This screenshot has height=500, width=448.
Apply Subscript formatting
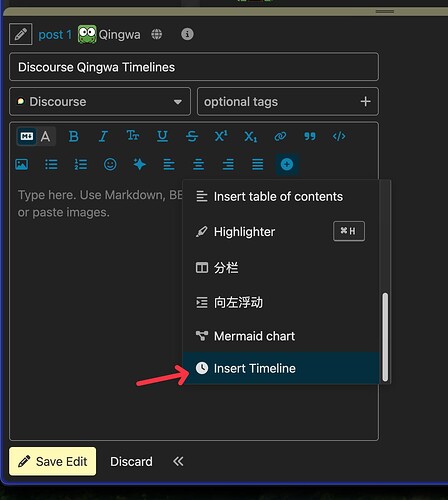251,137
